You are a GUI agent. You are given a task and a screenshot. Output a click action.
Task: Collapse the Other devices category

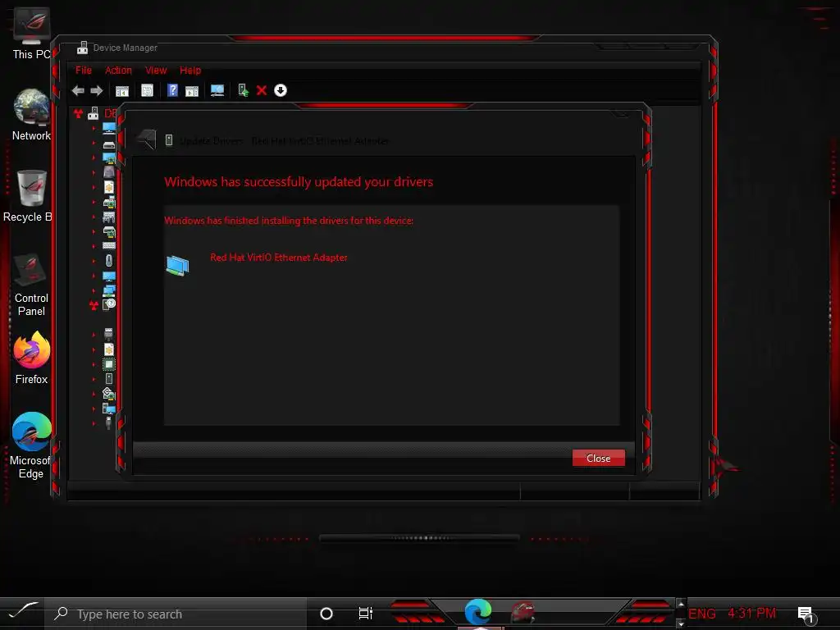(x=94, y=305)
